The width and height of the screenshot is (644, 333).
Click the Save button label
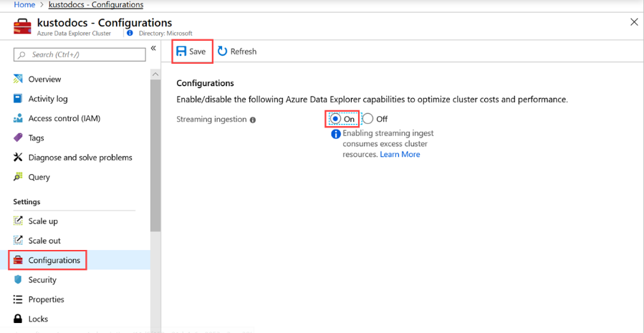(x=198, y=52)
